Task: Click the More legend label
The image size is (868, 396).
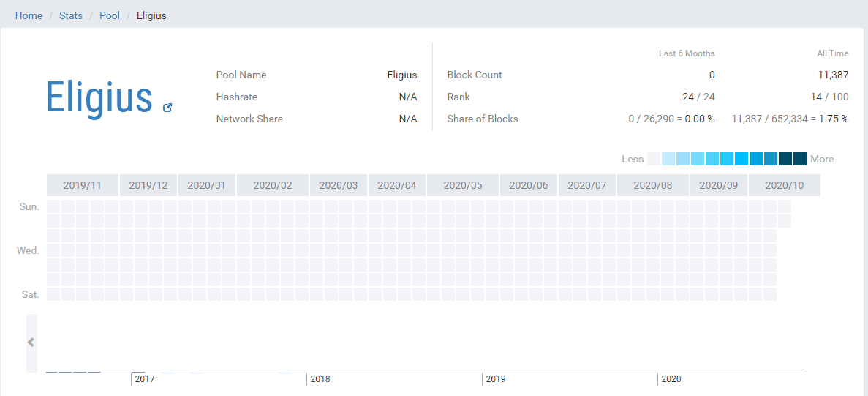Action: pos(822,159)
